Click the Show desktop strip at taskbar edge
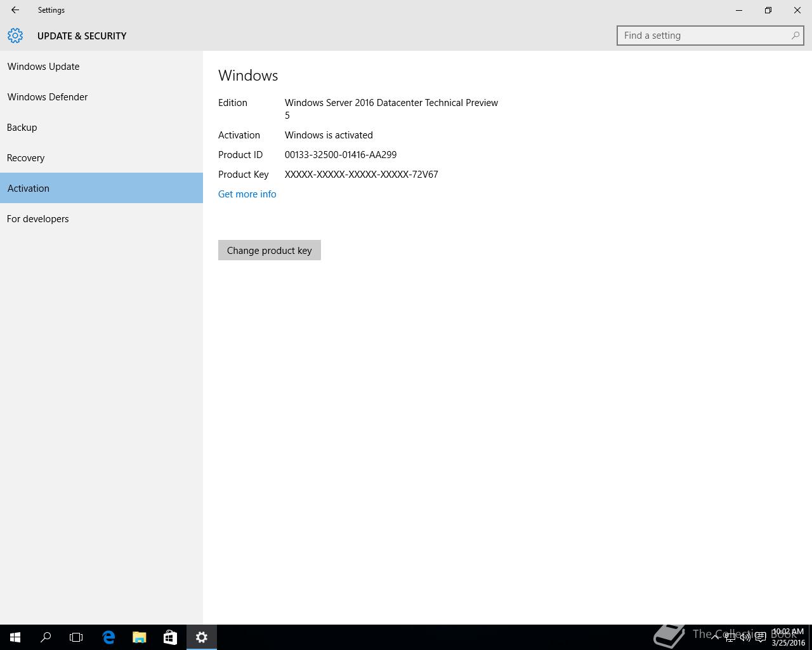 (x=810, y=637)
